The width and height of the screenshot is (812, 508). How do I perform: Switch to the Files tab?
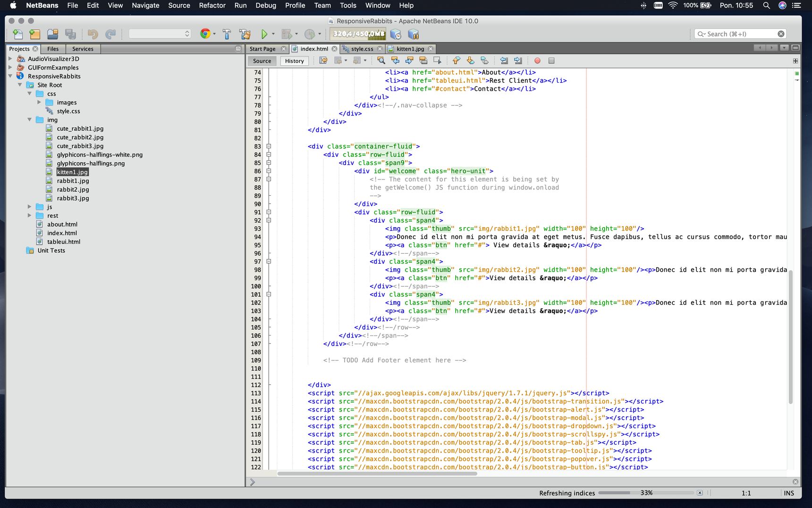click(53, 49)
